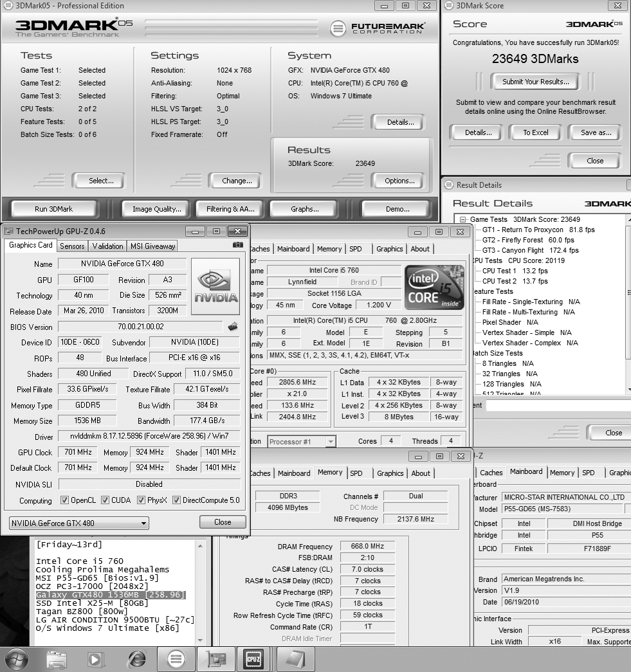The height and width of the screenshot is (672, 631).
Task: Open Windows Explorer from the taskbar
Action: pos(57,660)
